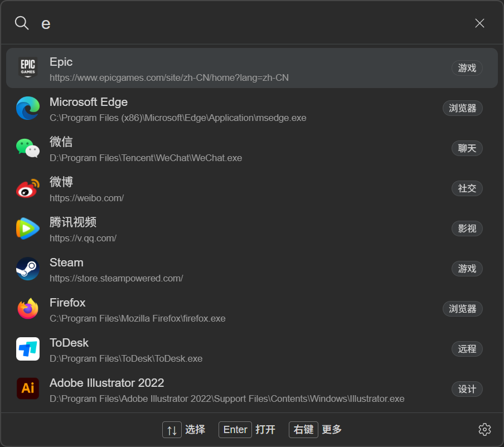Image resolution: width=504 pixels, height=447 pixels.
Task: Click the 选择 label in footer
Action: click(x=195, y=430)
